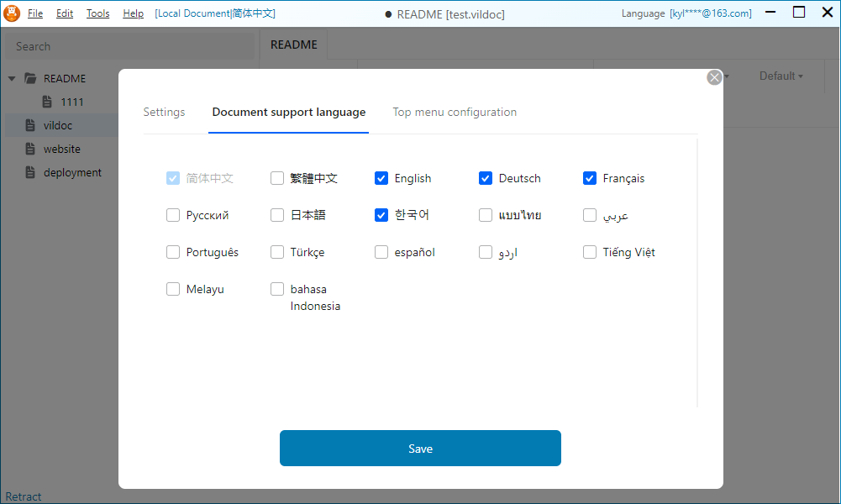Disable the Deutsch language checkbox
Viewport: 841px width, 504px height.
(486, 178)
